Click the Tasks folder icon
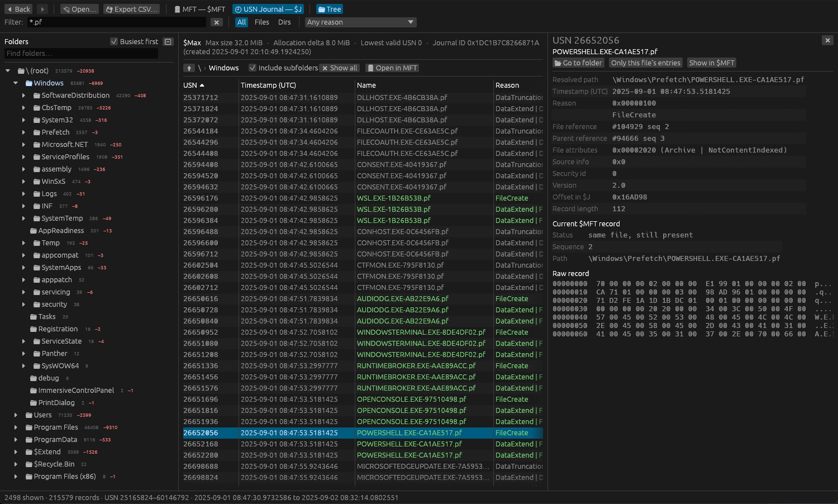Image resolution: width=838 pixels, height=504 pixels. coord(34,317)
